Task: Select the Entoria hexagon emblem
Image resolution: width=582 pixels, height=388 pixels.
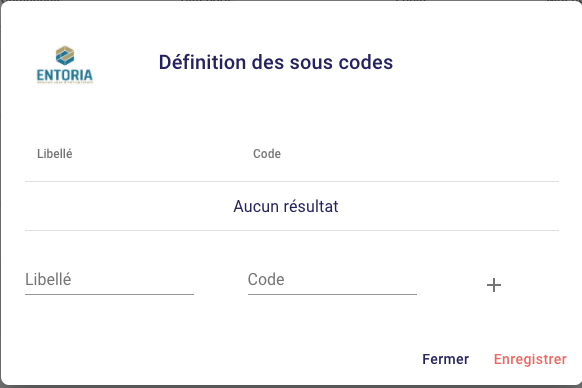Action: [65, 55]
